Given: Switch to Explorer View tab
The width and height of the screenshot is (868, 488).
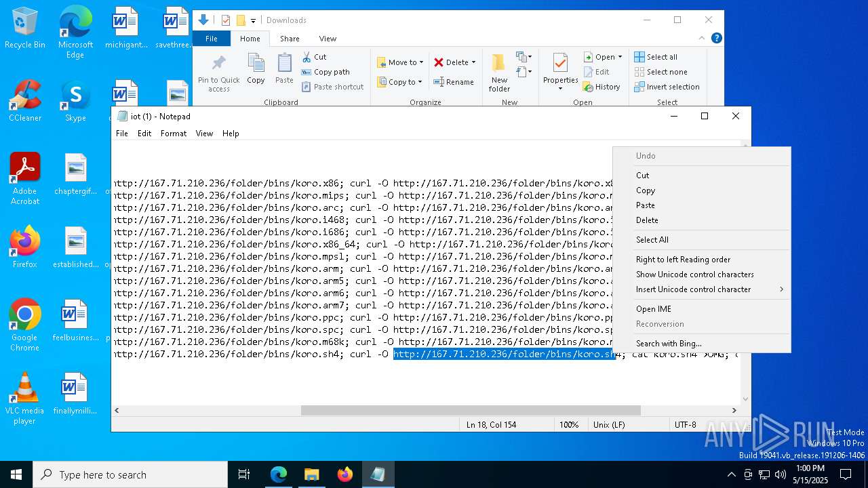Looking at the screenshot, I should (328, 39).
